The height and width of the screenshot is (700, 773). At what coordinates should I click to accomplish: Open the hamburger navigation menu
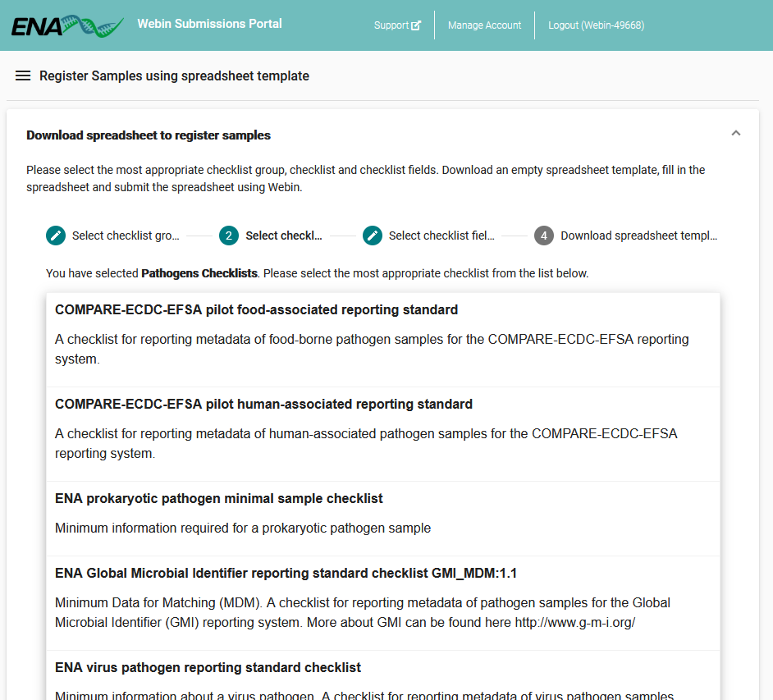point(23,76)
